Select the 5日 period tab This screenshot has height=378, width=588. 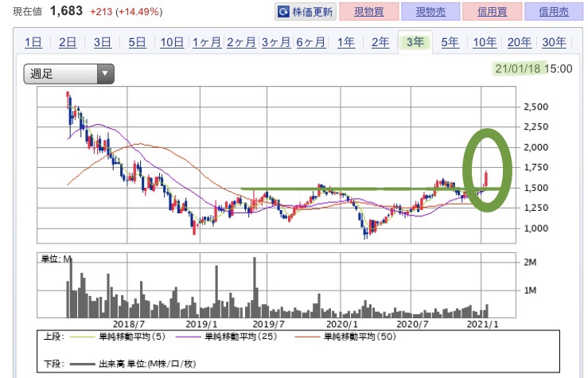pyautogui.click(x=137, y=43)
